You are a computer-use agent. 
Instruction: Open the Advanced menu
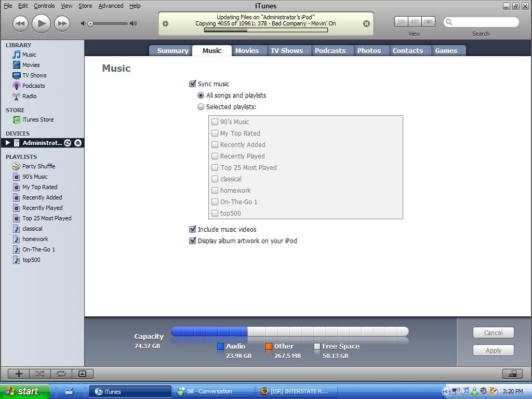[111, 6]
